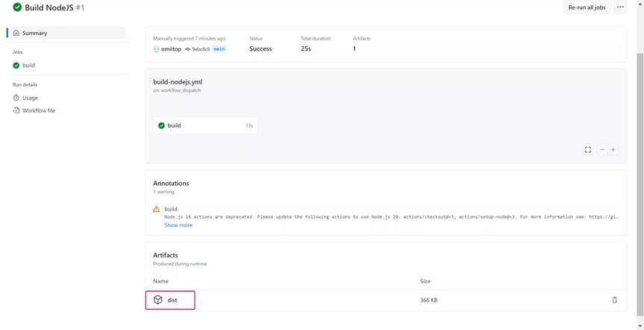Screen dimensions: 644x330
Task: Zoom in the workflow graph with plus
Action: tap(613, 149)
